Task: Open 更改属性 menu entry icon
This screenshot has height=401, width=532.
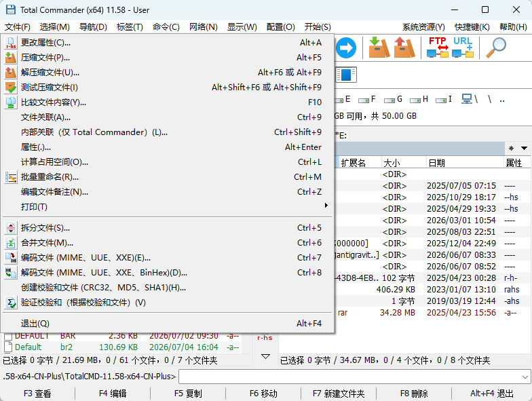Action: click(11, 43)
